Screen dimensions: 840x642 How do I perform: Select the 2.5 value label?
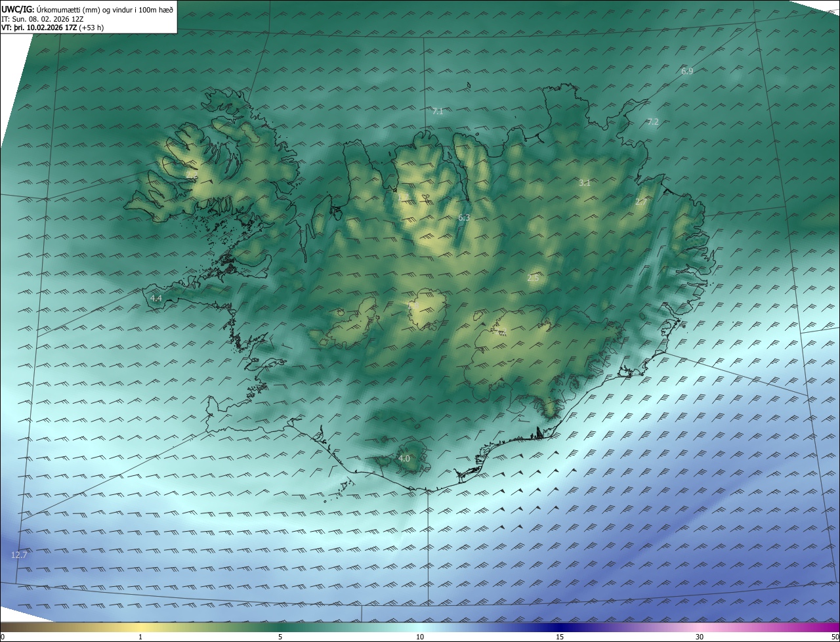533,278
